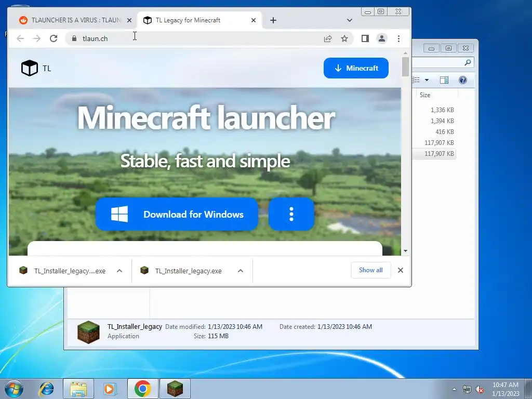This screenshot has height=399, width=532.
Task: Click the Explorer search magnifier icon
Action: tap(468, 62)
